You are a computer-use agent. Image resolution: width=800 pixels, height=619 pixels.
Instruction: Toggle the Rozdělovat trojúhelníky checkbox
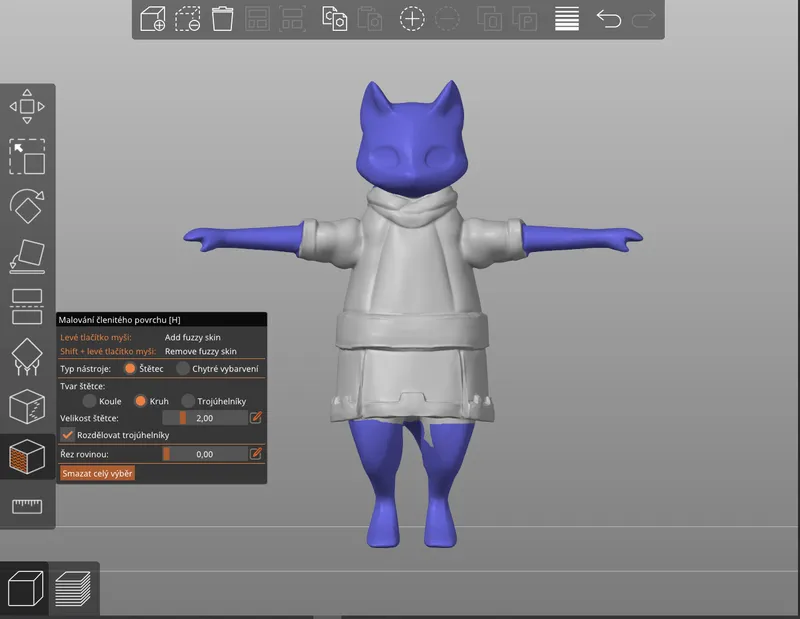(67, 435)
